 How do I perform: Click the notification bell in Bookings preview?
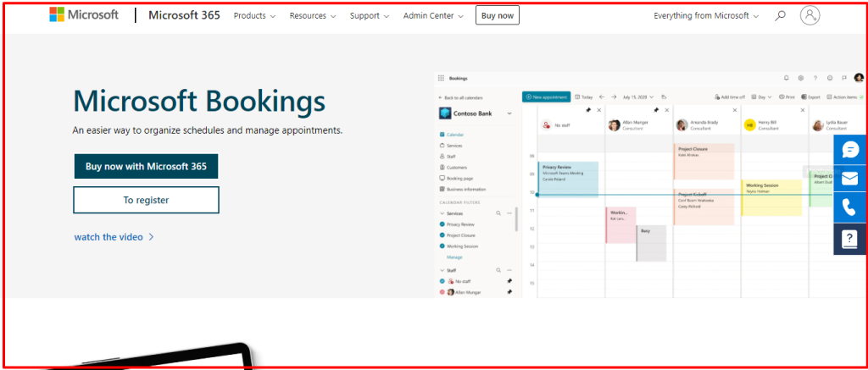(x=786, y=78)
